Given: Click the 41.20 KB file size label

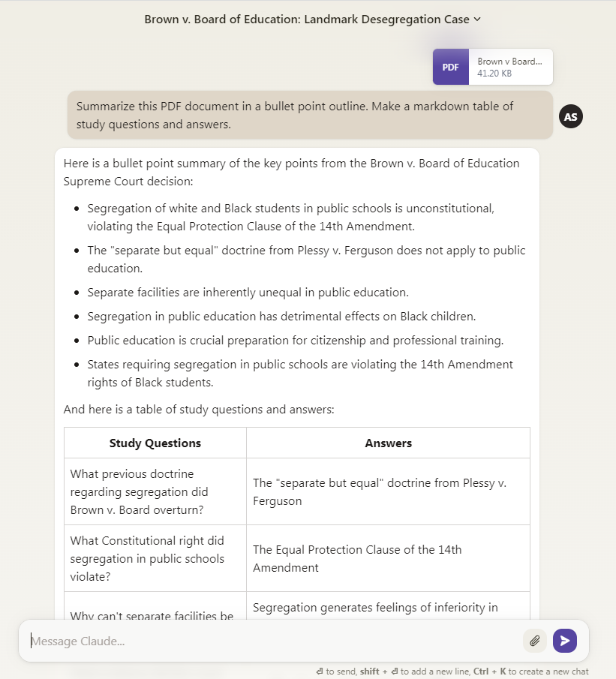Looking at the screenshot, I should pyautogui.click(x=494, y=74).
